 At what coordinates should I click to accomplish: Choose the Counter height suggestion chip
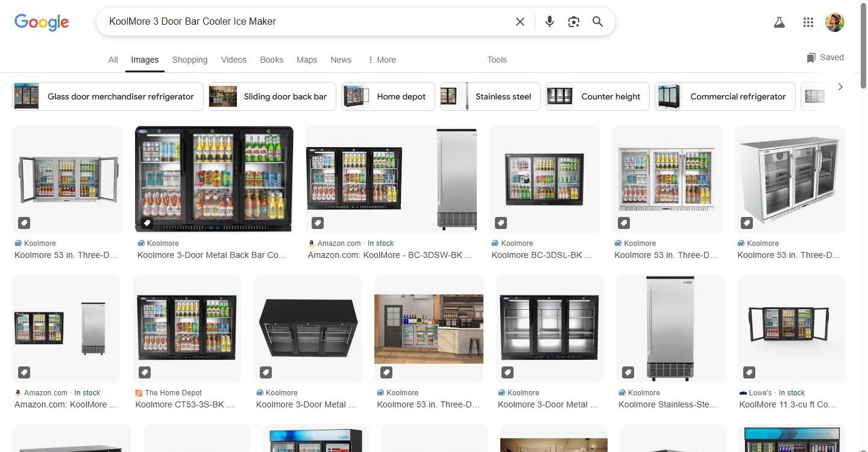597,96
